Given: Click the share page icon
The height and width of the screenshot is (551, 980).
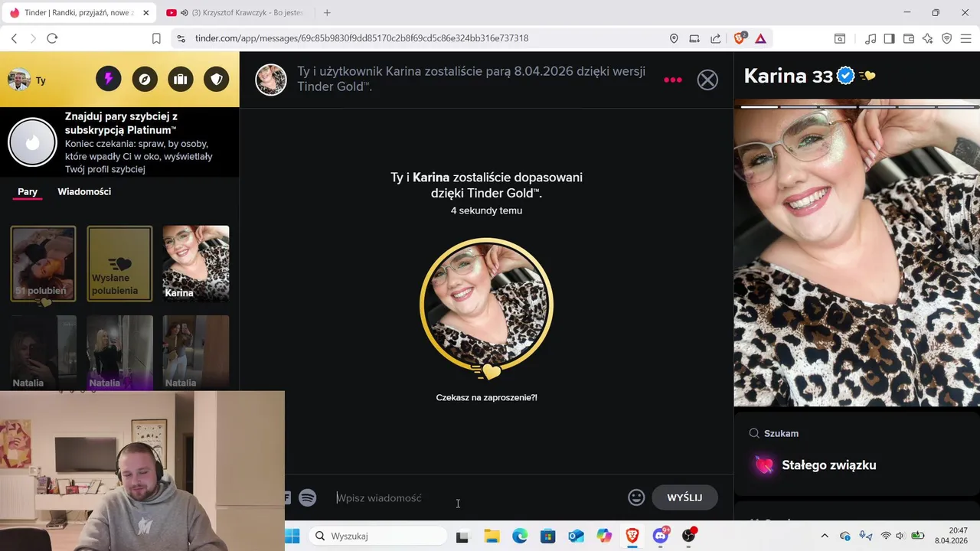Looking at the screenshot, I should click(x=715, y=38).
